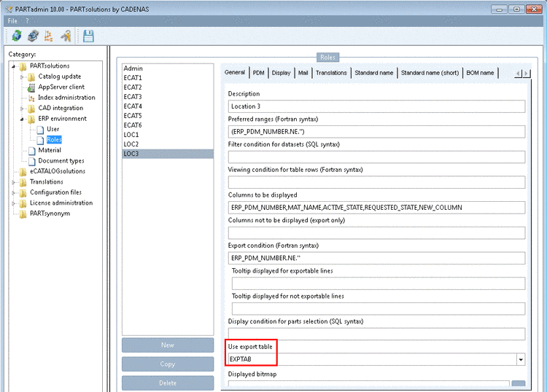Image resolution: width=547 pixels, height=392 pixels.
Task: Open the Standard name tab
Action: point(374,73)
